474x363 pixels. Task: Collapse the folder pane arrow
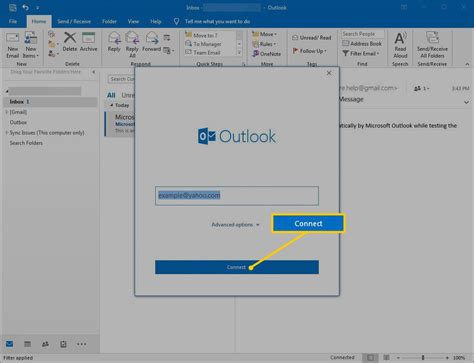coord(94,72)
